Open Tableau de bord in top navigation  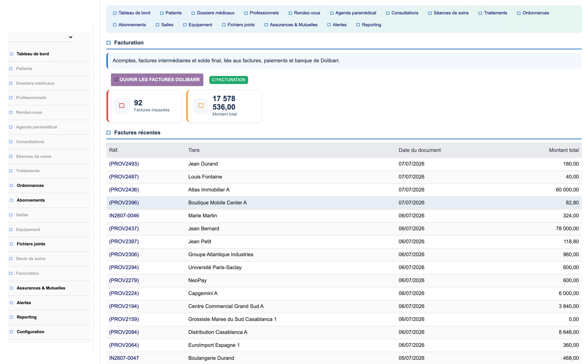click(x=131, y=13)
